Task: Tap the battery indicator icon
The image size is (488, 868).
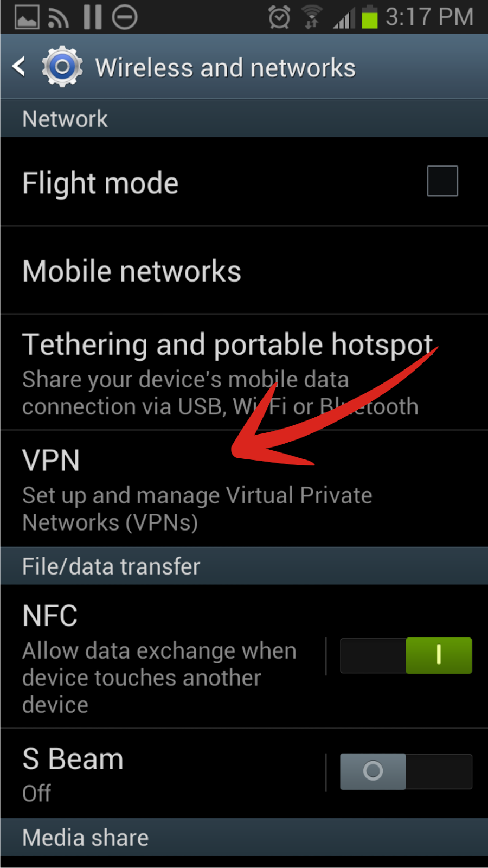Action: [369, 16]
